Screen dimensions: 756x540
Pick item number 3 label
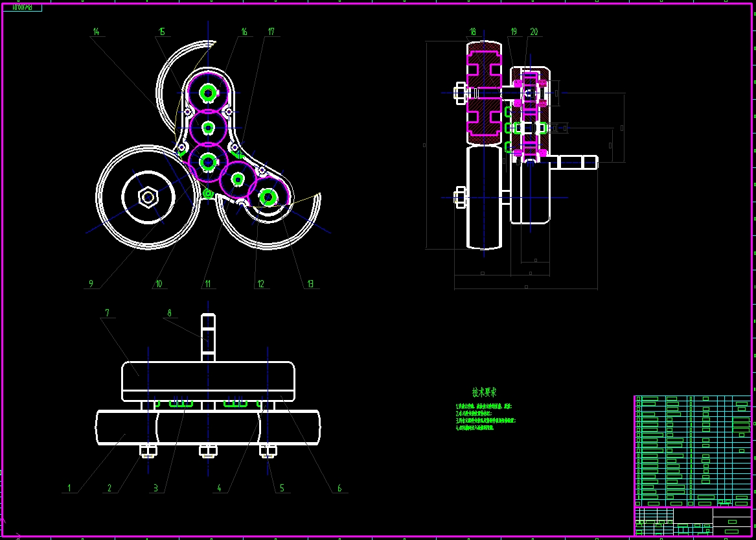[x=155, y=488]
